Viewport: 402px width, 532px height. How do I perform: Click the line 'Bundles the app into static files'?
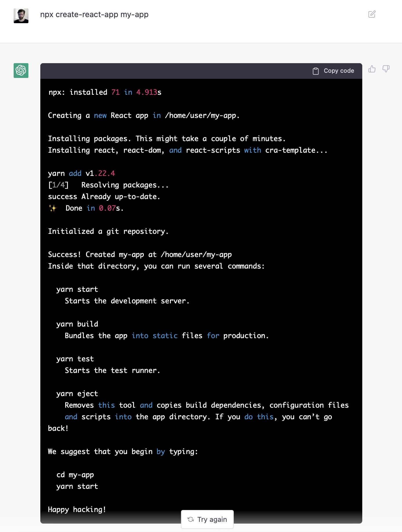point(167,336)
